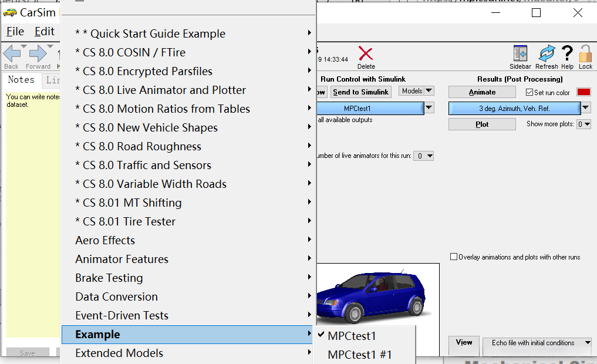Go Forward using the right arrow icon
Image resolution: width=597 pixels, height=364 pixels.
tap(38, 54)
